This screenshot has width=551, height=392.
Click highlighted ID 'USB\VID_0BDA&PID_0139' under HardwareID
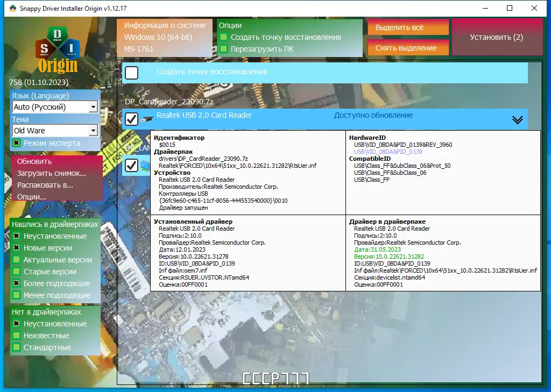tap(388, 152)
